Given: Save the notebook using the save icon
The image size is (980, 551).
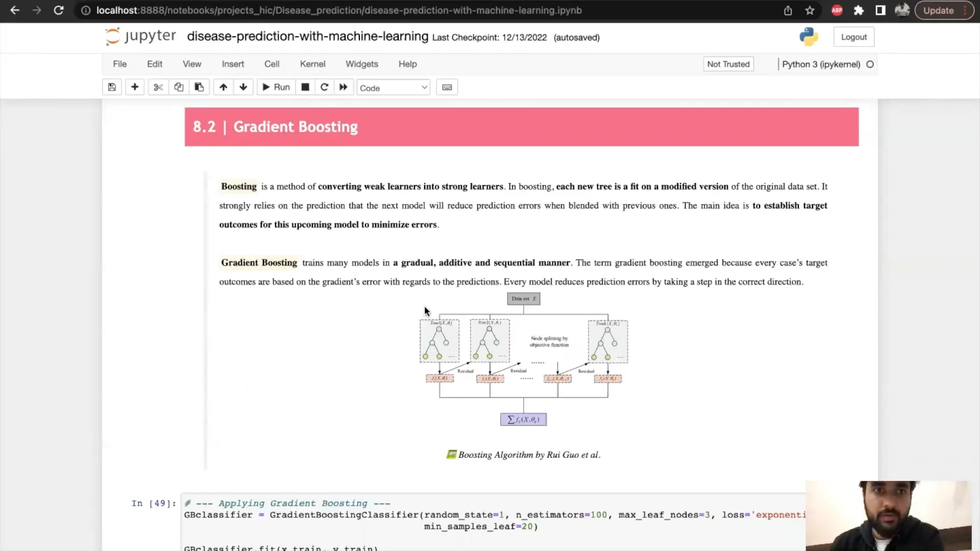Looking at the screenshot, I should tap(112, 87).
